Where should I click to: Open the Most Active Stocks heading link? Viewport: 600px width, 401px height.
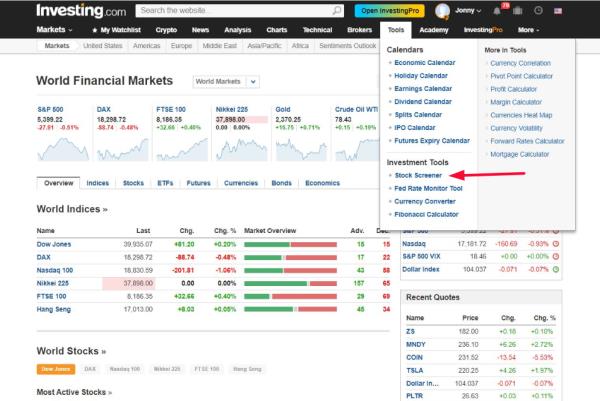tap(74, 392)
